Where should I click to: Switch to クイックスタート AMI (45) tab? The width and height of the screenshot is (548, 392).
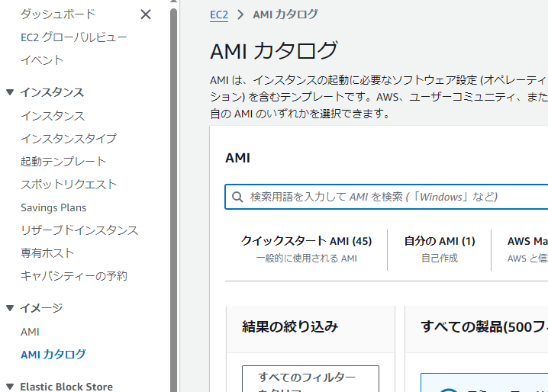click(x=307, y=249)
